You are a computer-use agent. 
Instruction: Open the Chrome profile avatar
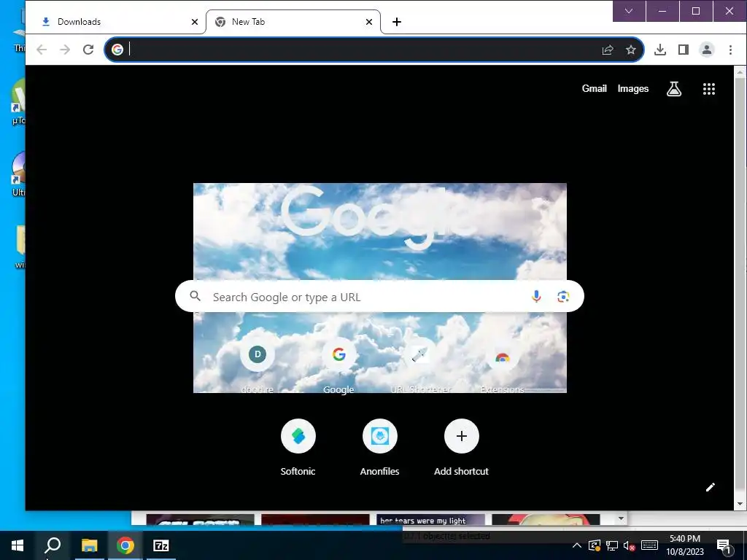click(x=706, y=50)
